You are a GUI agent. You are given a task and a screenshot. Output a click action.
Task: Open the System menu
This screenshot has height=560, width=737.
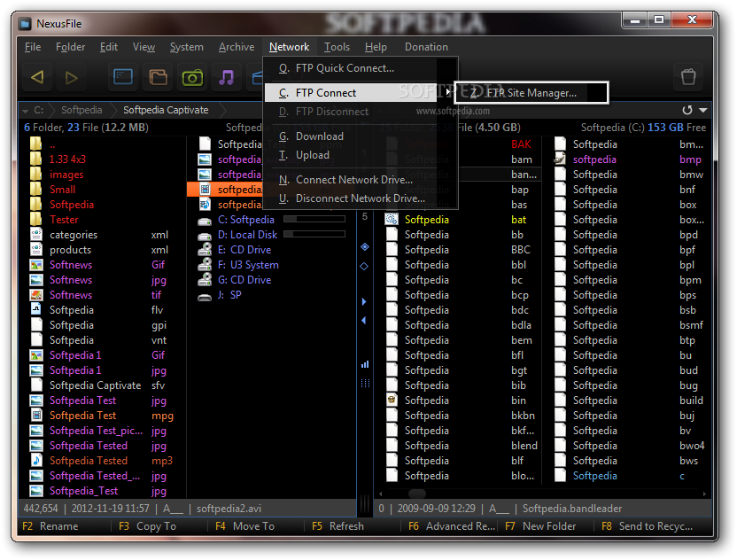pos(187,47)
